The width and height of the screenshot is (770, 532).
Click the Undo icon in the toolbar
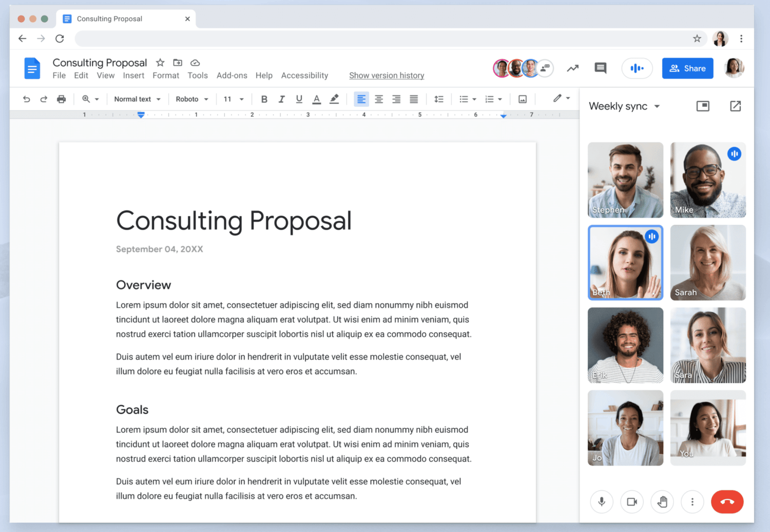[27, 99]
